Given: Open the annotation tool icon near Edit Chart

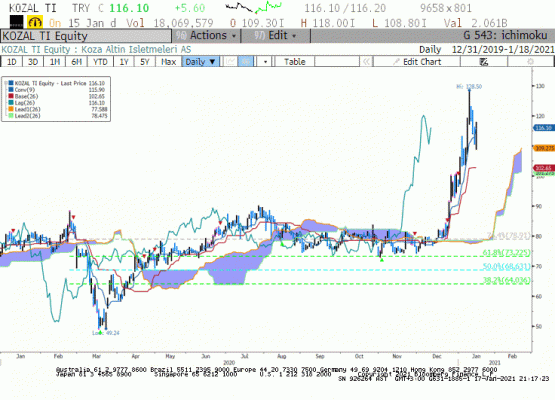Looking at the screenshot, I should (484, 62).
